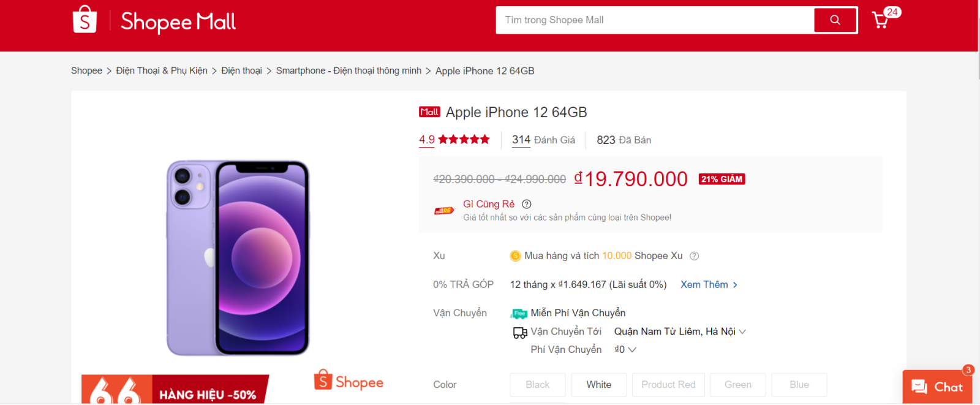Viewport: 980px width, 405px height.
Task: Select the Black color option
Action: [537, 385]
